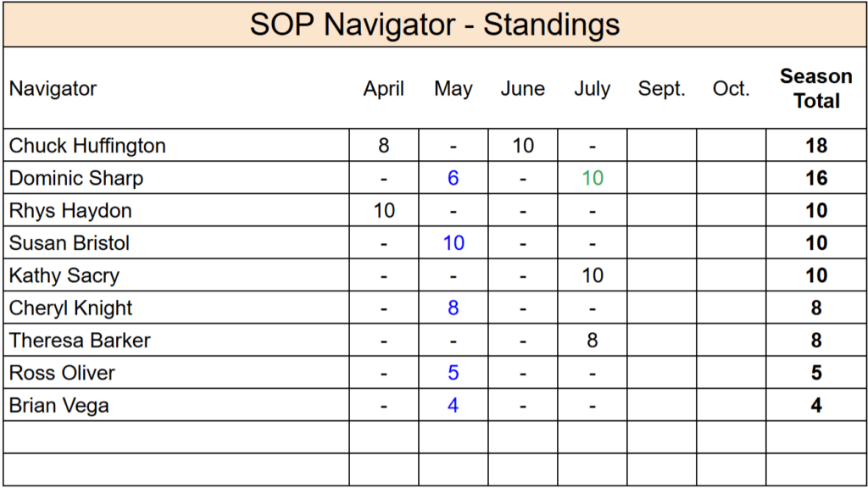Click Chuck Huffington's season total 18

pyautogui.click(x=816, y=146)
